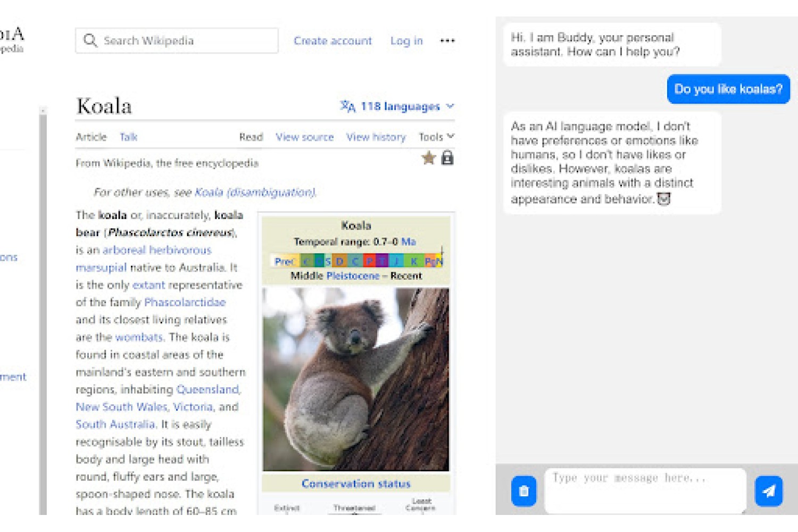Click 'From Wikipedia, the free encyclopedia' text
Viewport: 798px width, 532px height.
click(x=167, y=163)
